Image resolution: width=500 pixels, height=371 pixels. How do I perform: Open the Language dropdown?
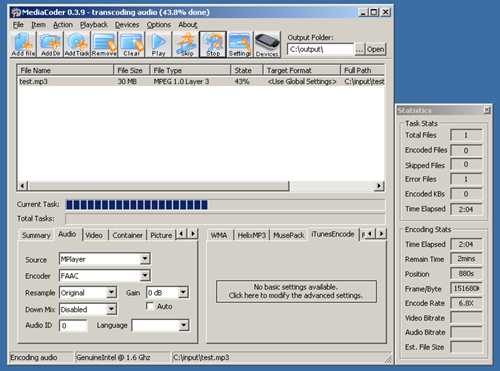[184, 325]
